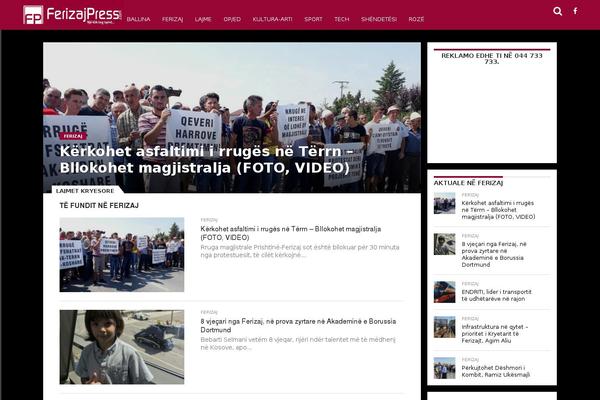
Task: Open the SHËNDETËSI section
Action: point(379,19)
